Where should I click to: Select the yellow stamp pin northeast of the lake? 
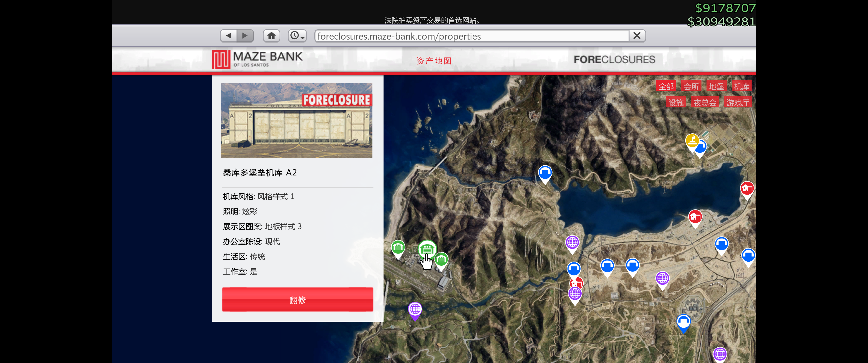click(692, 142)
